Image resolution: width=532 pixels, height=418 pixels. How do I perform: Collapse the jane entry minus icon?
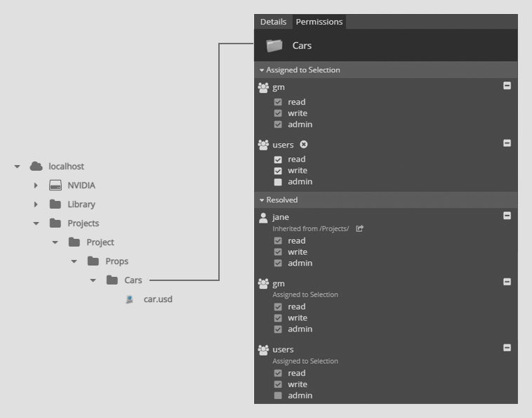[507, 216]
